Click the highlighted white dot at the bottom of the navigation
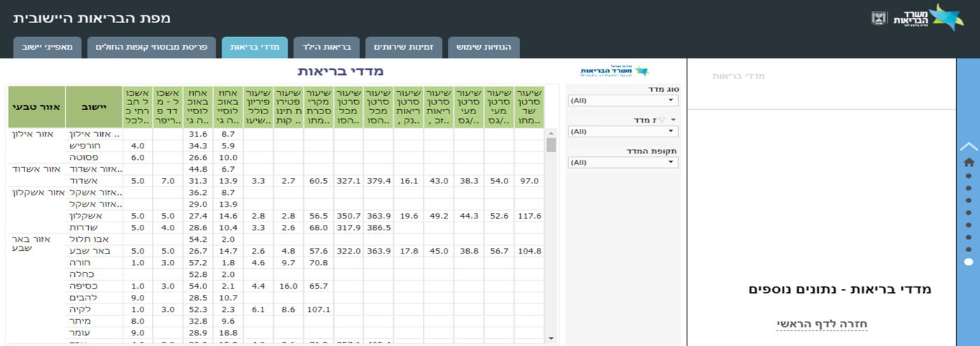 [969, 262]
